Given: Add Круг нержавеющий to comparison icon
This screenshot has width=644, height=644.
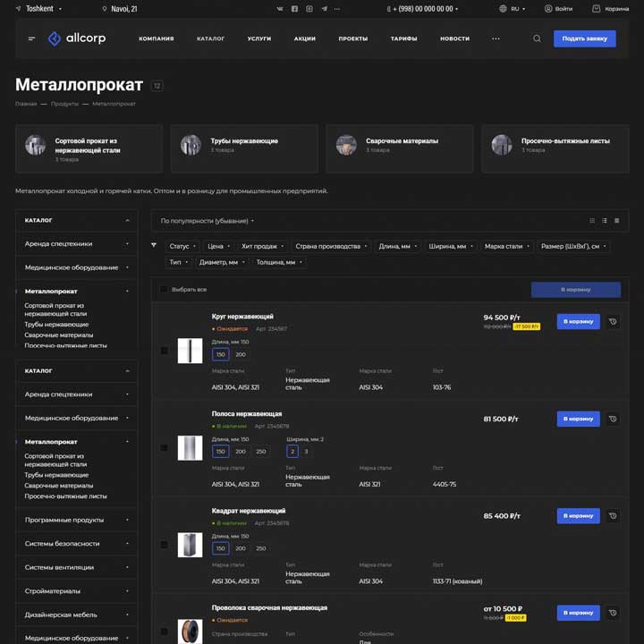Looking at the screenshot, I should (x=613, y=321).
